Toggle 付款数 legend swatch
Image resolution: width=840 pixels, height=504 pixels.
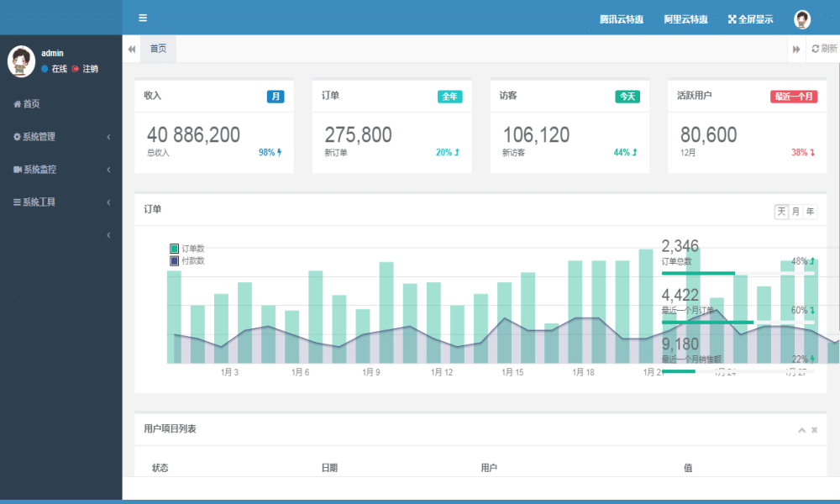coord(174,261)
